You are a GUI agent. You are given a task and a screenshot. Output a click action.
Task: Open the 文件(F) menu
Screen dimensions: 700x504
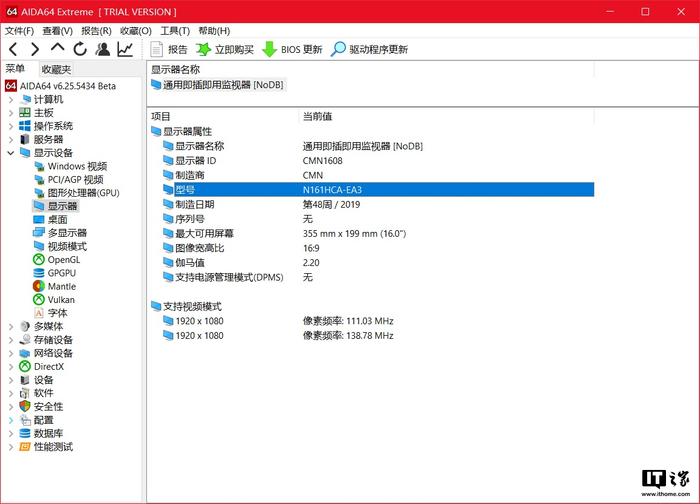coord(19,31)
